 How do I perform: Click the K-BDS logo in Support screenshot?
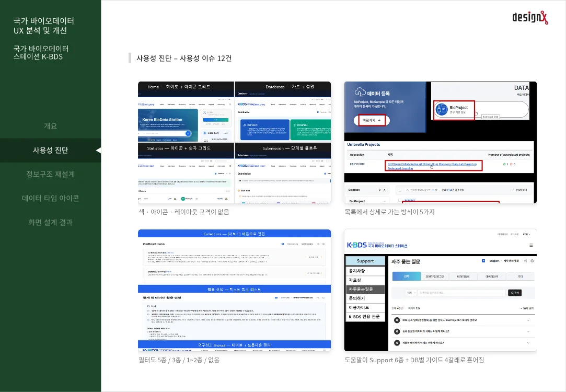(377, 245)
